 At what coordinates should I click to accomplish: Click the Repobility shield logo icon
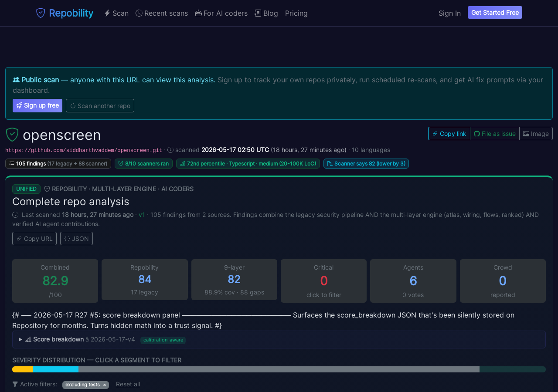41,13
